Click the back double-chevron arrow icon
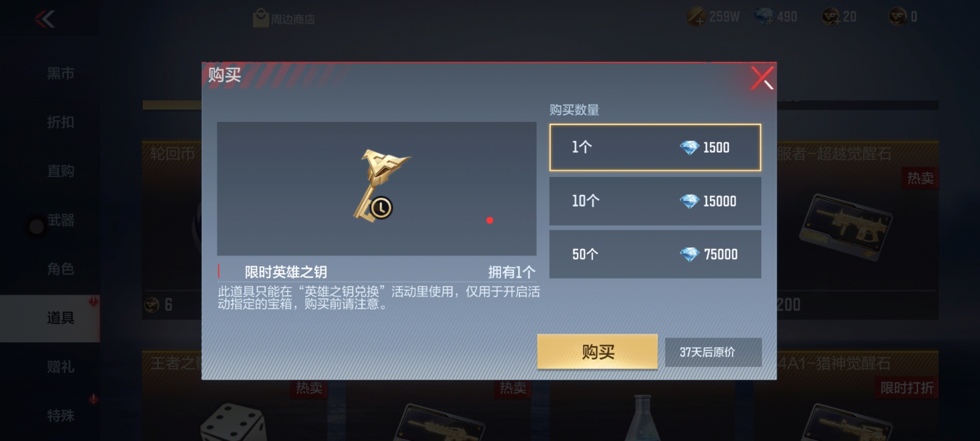This screenshot has width=980, height=441. click(45, 19)
